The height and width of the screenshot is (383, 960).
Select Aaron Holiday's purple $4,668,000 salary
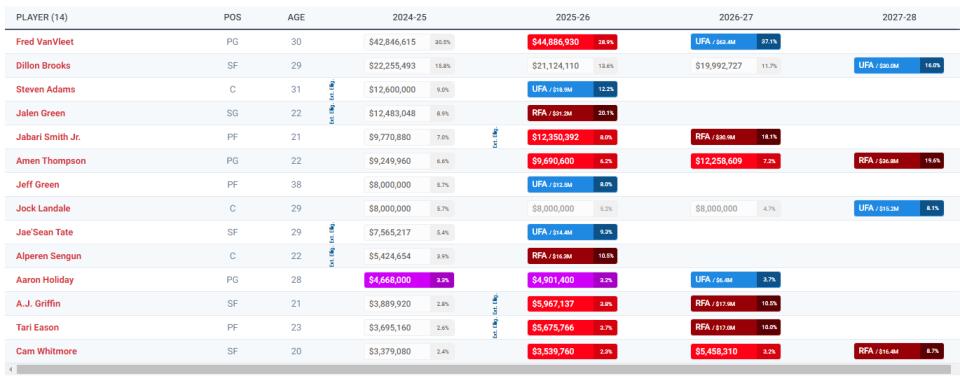point(409,280)
